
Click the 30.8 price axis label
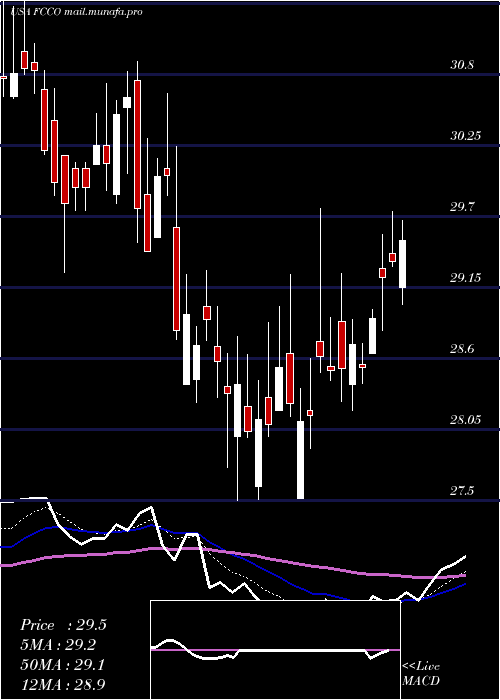(462, 65)
